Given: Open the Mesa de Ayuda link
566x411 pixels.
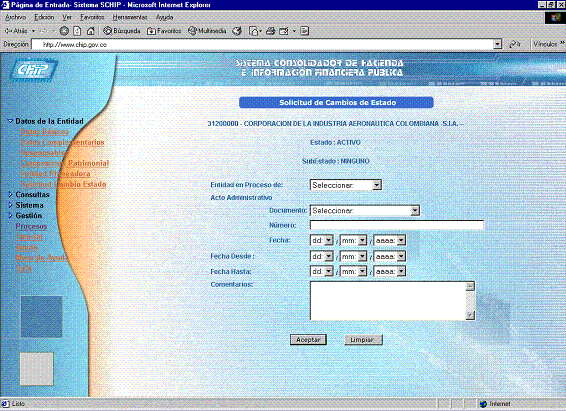Looking at the screenshot, I should (x=41, y=258).
